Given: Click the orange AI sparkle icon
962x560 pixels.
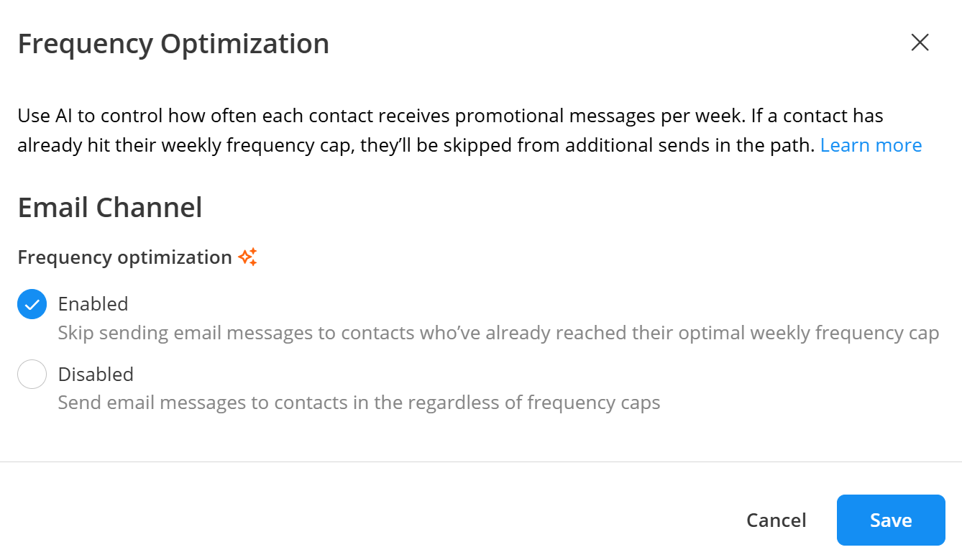Looking at the screenshot, I should coord(247,257).
